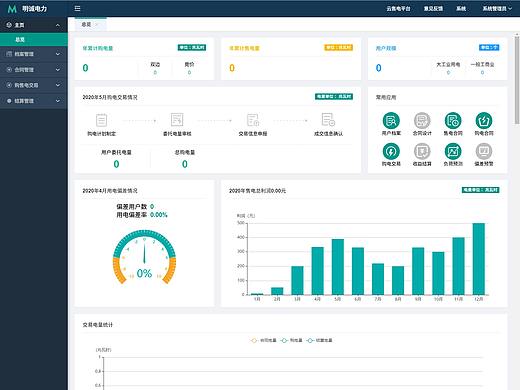This screenshot has width=520, height=390.
Task: Click 大工业用电 count in 用户规模
Action: pos(448,72)
